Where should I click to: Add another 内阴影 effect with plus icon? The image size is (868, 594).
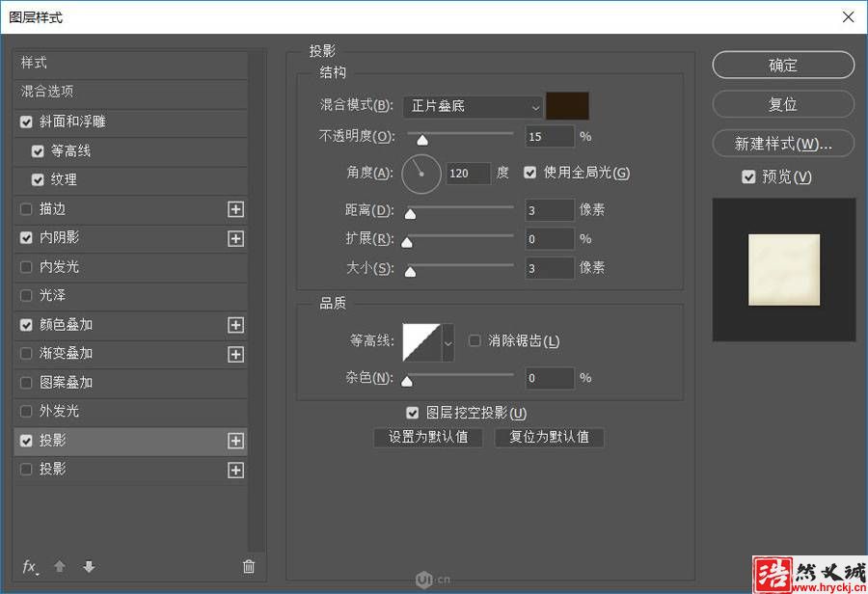coord(236,238)
